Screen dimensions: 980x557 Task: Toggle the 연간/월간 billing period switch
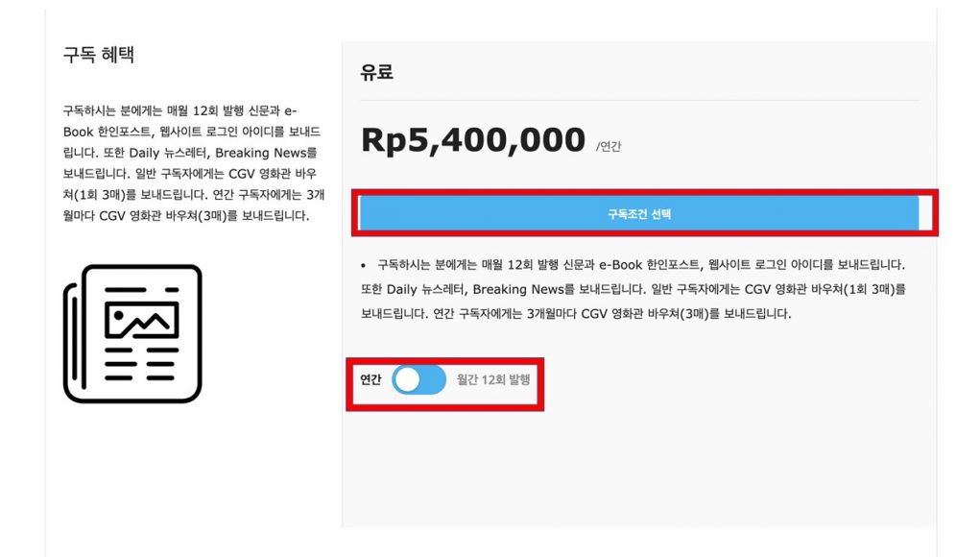tap(419, 380)
